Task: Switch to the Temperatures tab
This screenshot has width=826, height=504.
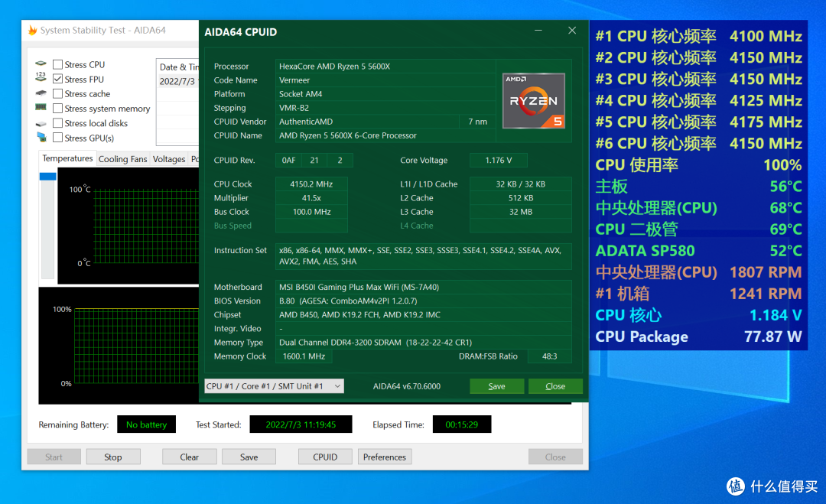Action: pyautogui.click(x=67, y=158)
